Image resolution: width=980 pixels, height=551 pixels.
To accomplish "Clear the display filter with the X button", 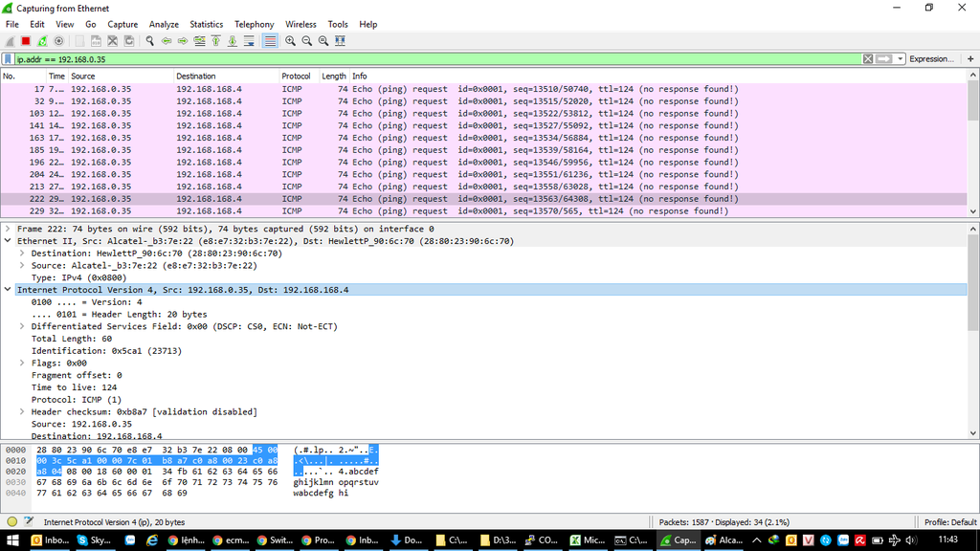I will [x=868, y=58].
